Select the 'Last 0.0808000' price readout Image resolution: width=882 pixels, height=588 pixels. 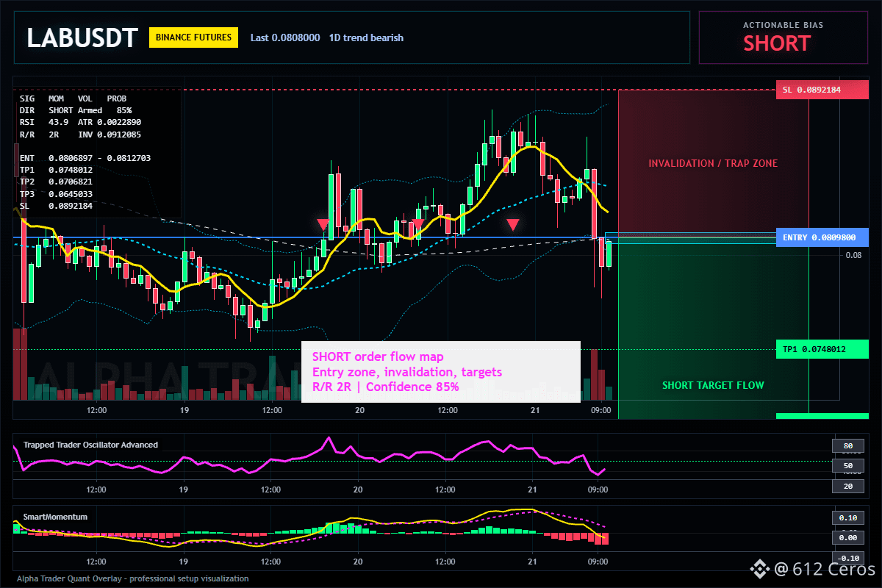click(x=285, y=37)
